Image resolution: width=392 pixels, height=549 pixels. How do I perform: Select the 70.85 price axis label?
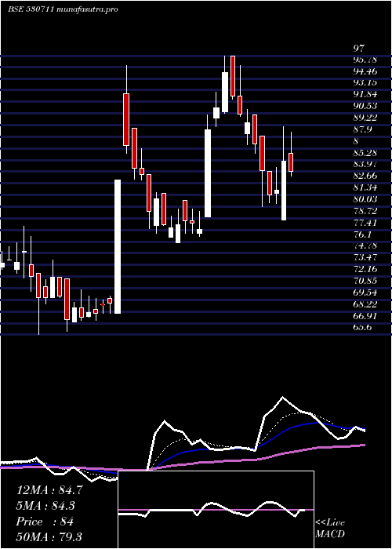click(x=365, y=281)
